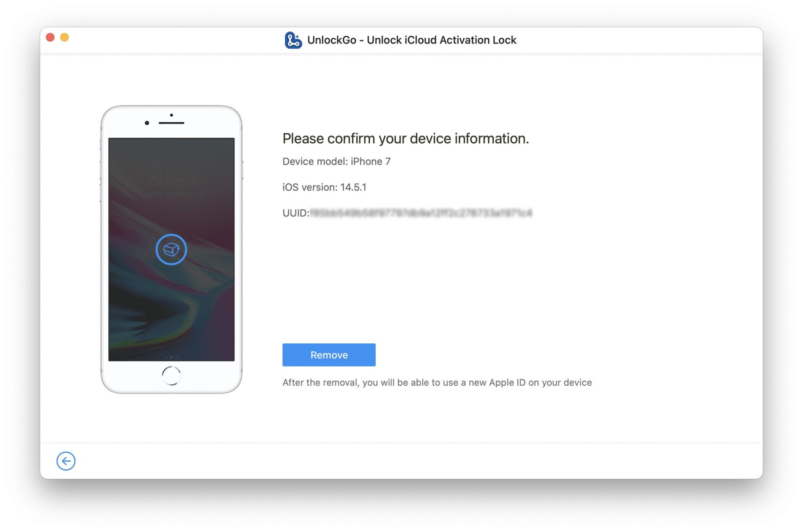Click the yellow minimize traffic light
The width and height of the screenshot is (803, 532).
tap(65, 37)
